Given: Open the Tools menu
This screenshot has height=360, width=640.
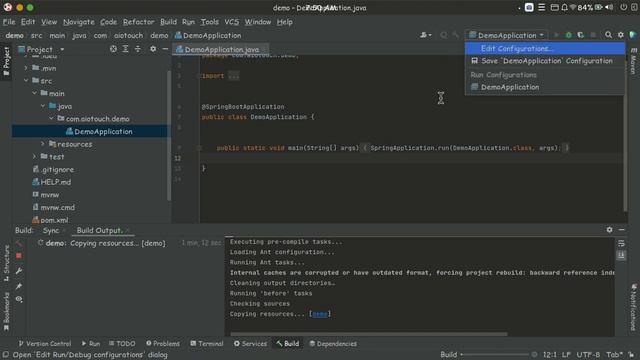Looking at the screenshot, I should click(209, 22).
